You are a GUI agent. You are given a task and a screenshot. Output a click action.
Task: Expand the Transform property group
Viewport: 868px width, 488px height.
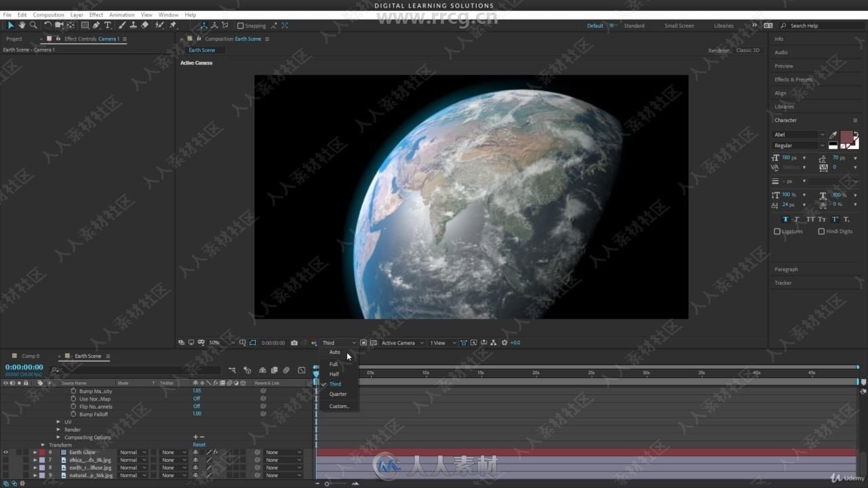(43, 445)
